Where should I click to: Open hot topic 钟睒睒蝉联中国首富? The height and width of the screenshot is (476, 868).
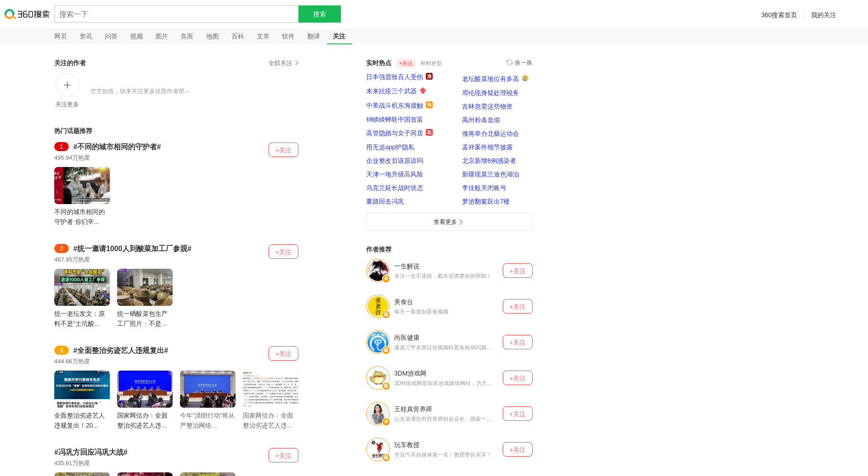pyautogui.click(x=395, y=119)
